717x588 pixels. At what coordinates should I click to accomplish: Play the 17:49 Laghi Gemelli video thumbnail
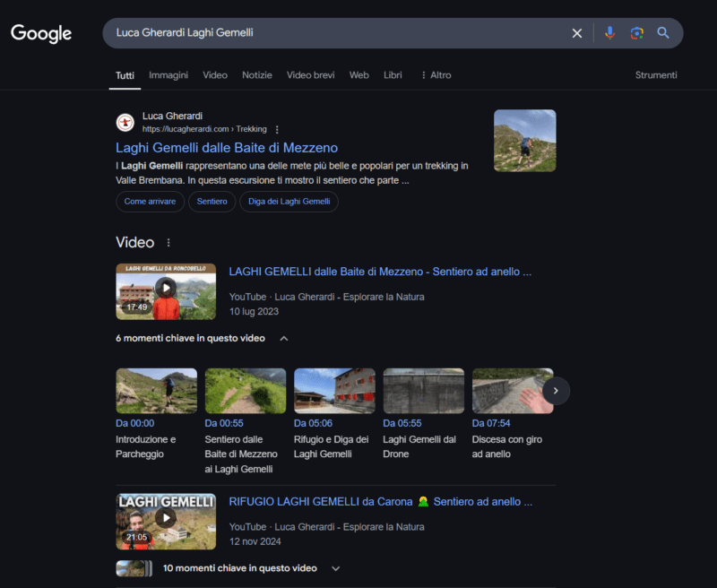pyautogui.click(x=166, y=291)
